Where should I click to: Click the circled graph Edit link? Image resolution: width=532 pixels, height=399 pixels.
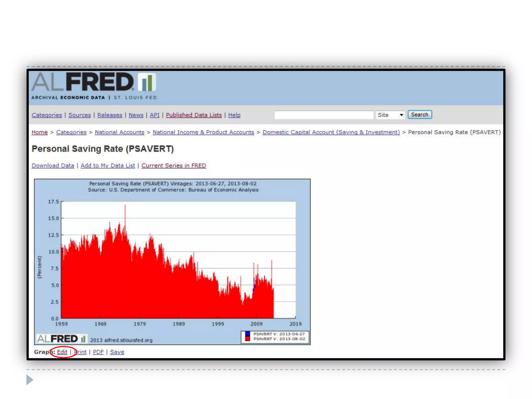tap(62, 352)
